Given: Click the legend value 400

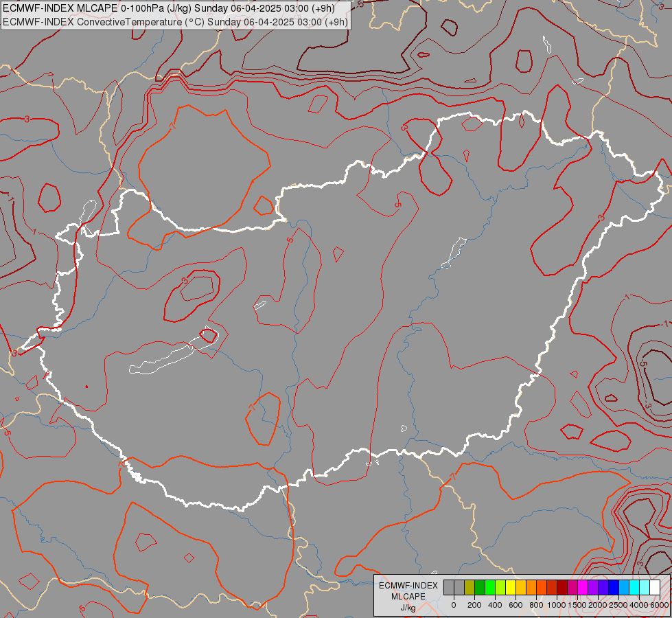Looking at the screenshot, I should point(495,605).
